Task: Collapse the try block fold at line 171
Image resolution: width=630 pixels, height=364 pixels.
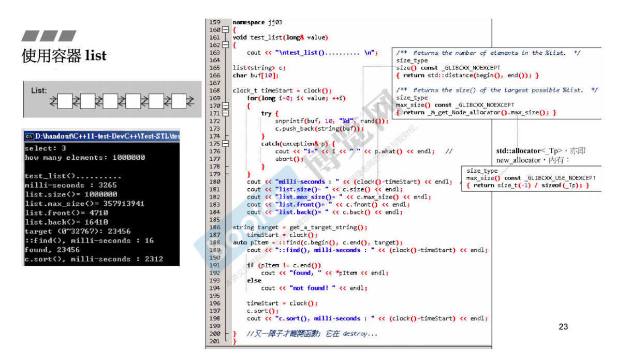Action: (x=225, y=113)
